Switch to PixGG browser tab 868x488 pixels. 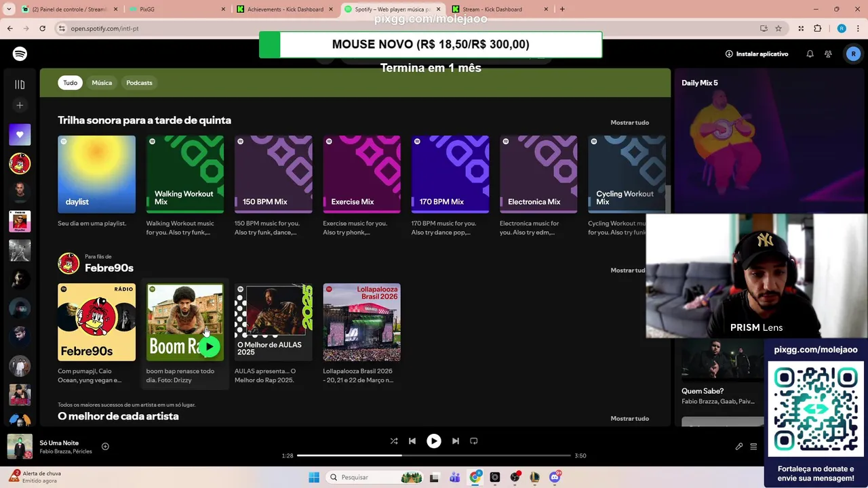(x=178, y=9)
